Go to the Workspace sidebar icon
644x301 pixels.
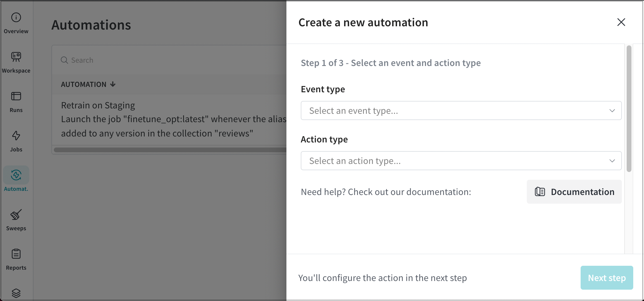tap(16, 57)
